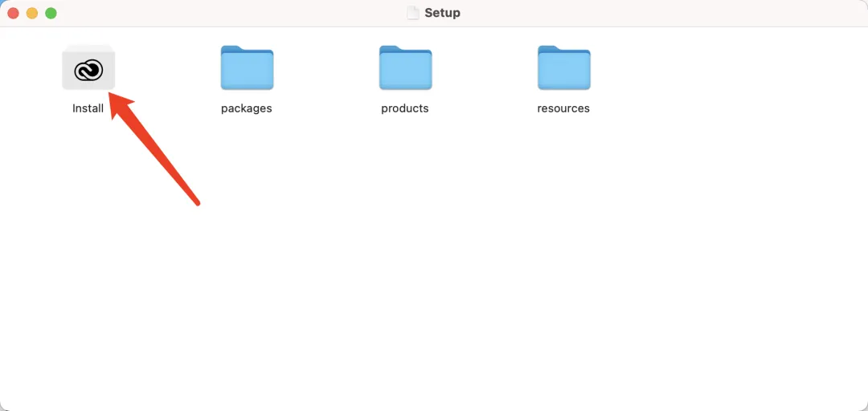Viewport: 868px width, 411px height.
Task: Click the packages folder name label
Action: point(247,108)
